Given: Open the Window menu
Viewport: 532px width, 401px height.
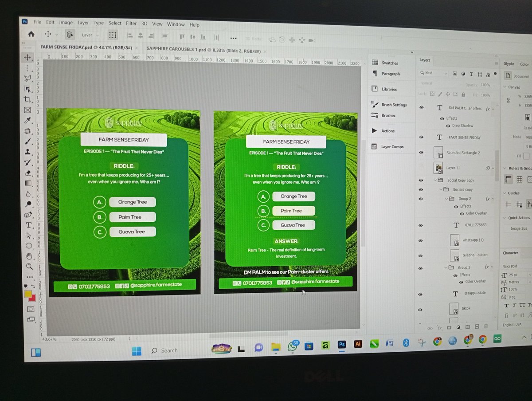Looking at the screenshot, I should (x=176, y=24).
